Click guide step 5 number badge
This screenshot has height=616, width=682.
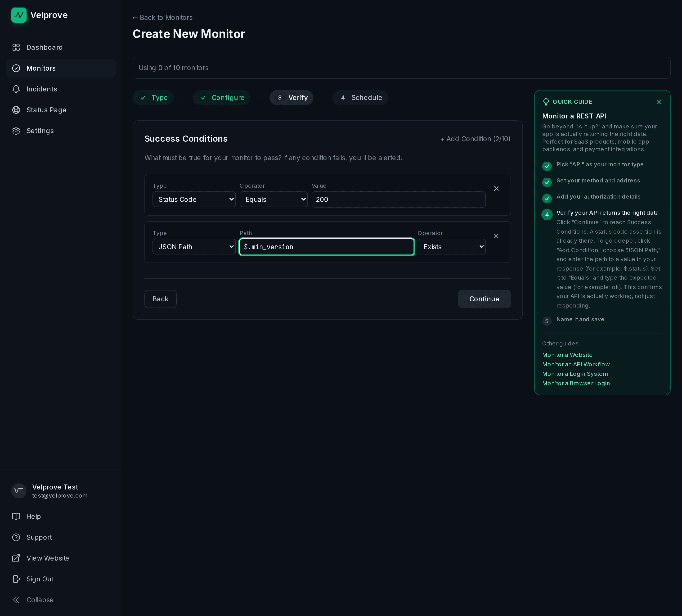tap(547, 321)
